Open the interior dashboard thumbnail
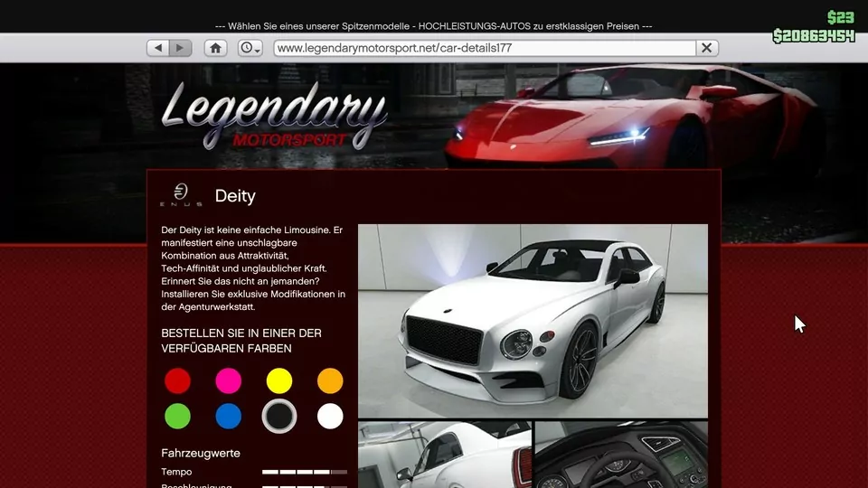The image size is (868, 488). click(x=621, y=455)
